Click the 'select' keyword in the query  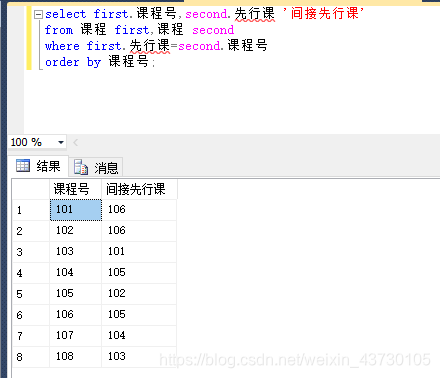coord(66,14)
